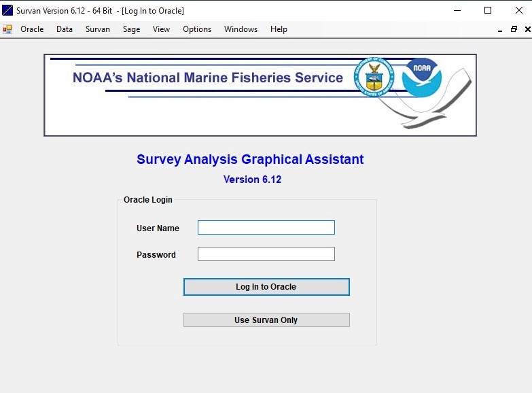Viewport: 532px width, 393px height.
Task: Click the Department of Commerce seal
Action: (374, 77)
